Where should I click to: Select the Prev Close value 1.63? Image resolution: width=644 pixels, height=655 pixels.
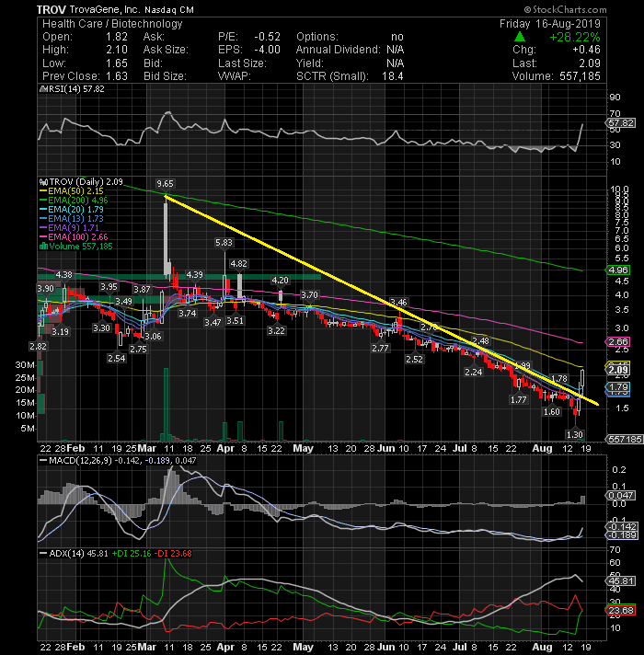pyautogui.click(x=117, y=76)
